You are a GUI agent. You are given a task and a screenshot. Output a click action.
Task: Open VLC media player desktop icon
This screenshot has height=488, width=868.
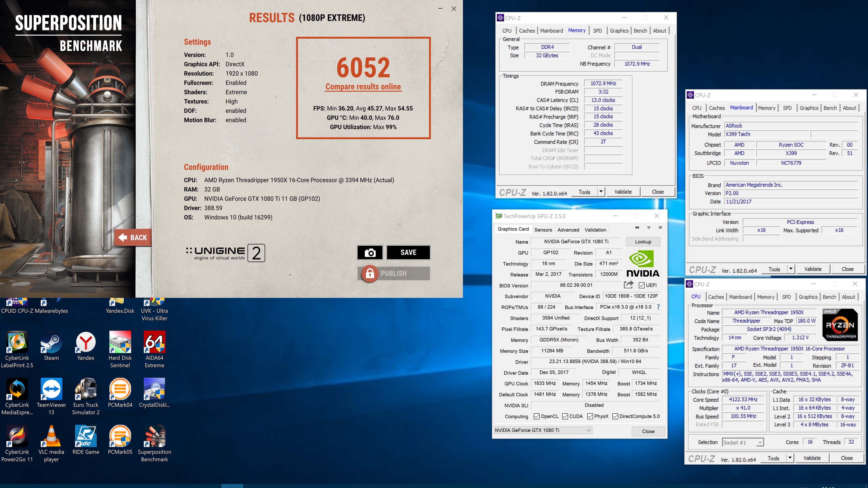(x=51, y=444)
